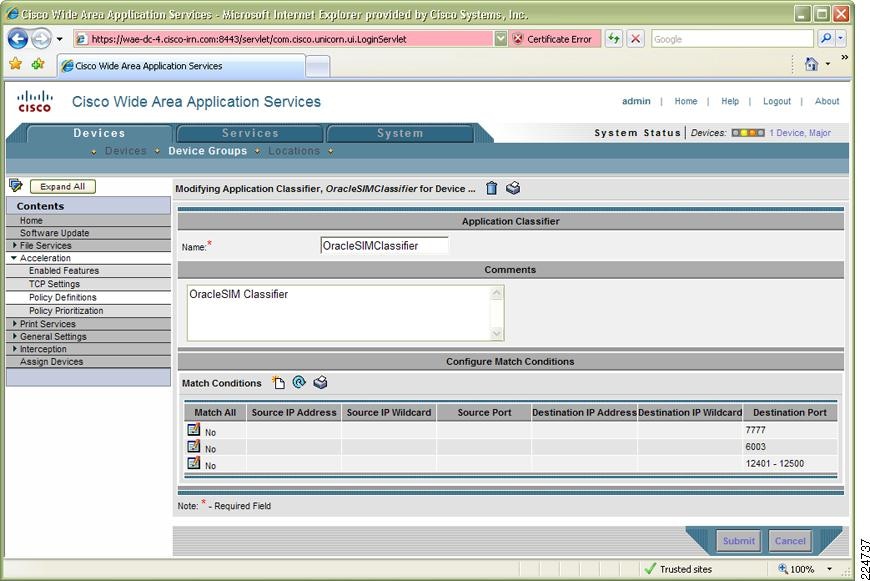Viewport: 870px width, 581px height.
Task: Switch to the System main tab
Action: (399, 133)
